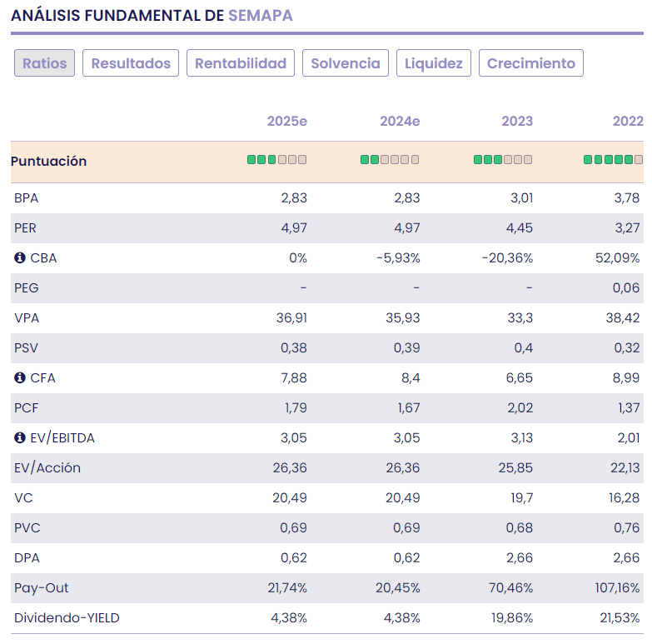652x644 pixels.
Task: Click the info icon beside EV/EBITDA
Action: click(x=20, y=438)
